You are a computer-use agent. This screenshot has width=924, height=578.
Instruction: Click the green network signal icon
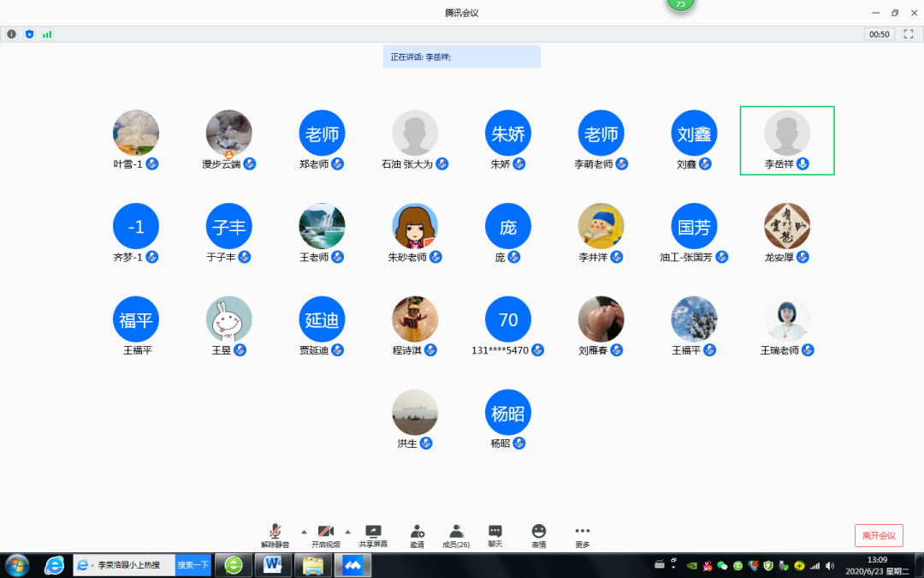pos(47,34)
